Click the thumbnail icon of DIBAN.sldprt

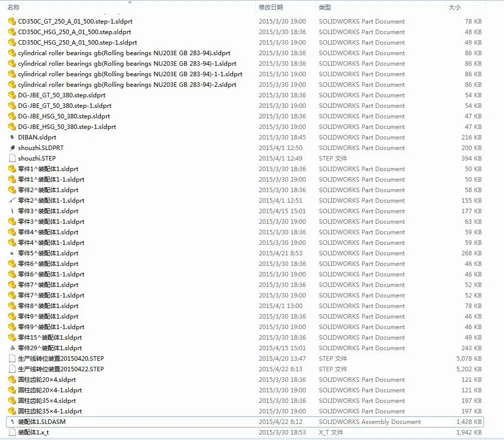(x=12, y=137)
